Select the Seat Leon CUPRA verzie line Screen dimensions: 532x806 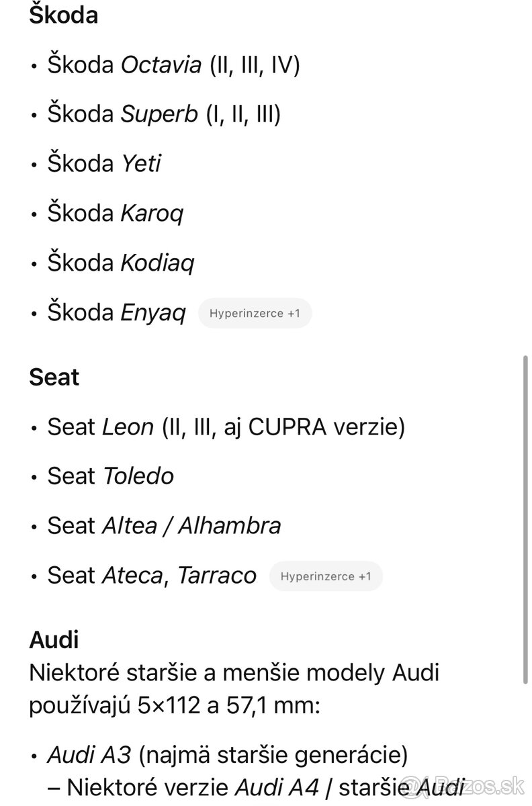click(226, 427)
